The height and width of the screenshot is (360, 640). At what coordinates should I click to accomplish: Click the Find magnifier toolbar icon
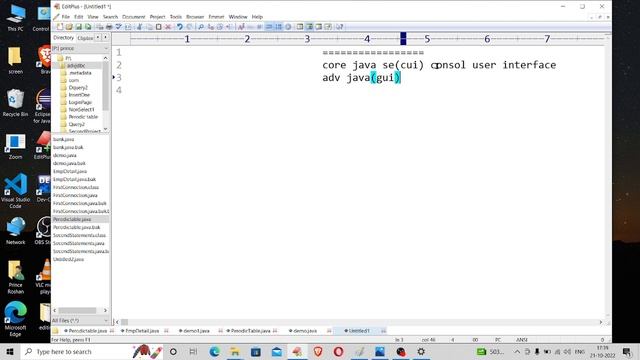[x=201, y=27]
